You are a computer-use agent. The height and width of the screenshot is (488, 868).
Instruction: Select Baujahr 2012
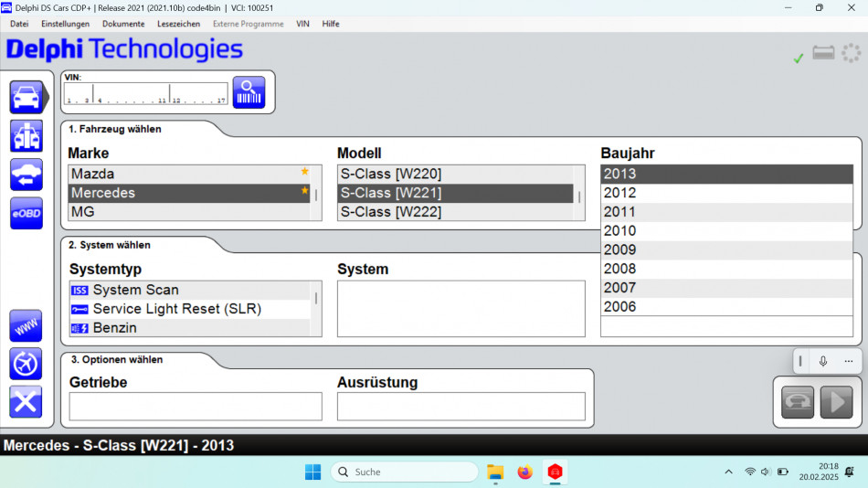click(x=727, y=193)
